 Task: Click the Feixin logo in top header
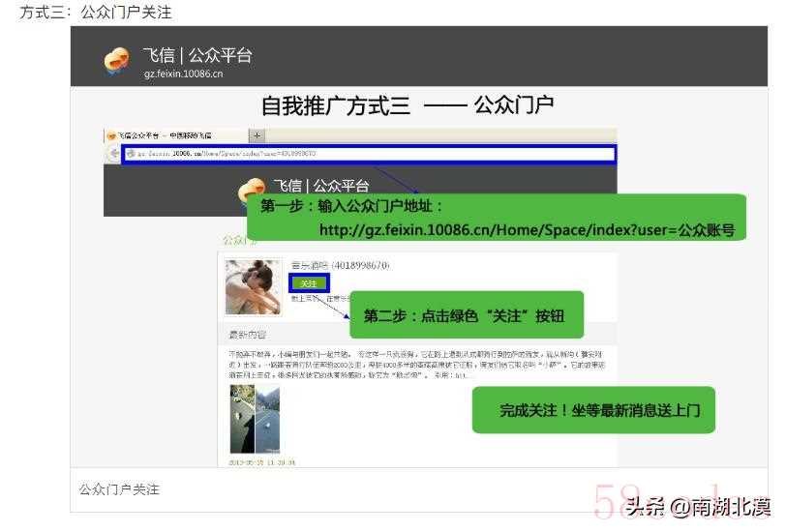click(116, 61)
